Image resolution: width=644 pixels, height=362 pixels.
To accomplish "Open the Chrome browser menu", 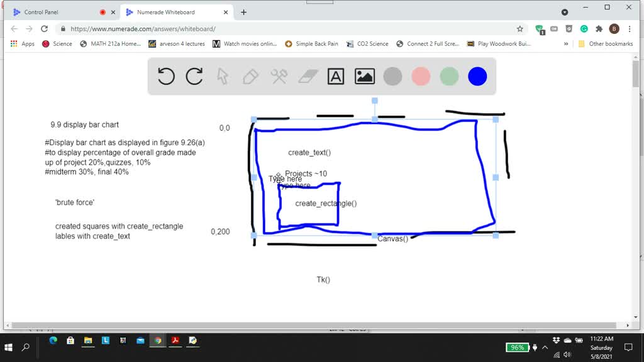I will 630,28.
